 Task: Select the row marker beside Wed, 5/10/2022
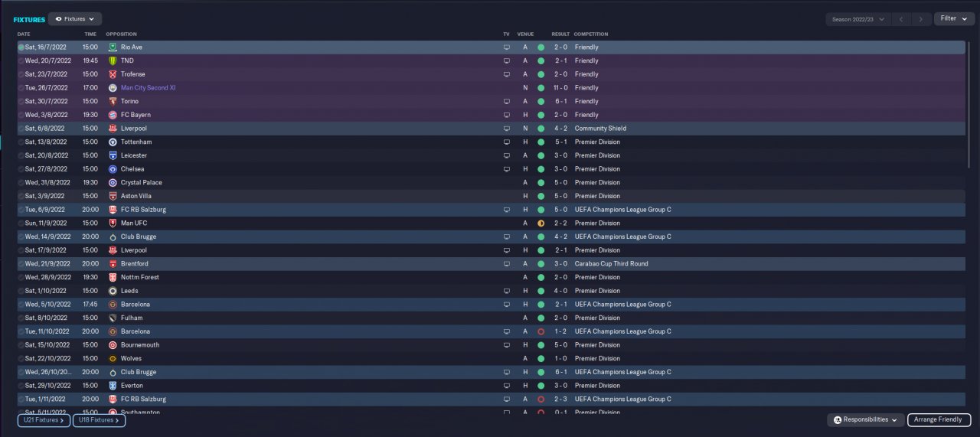(x=21, y=305)
